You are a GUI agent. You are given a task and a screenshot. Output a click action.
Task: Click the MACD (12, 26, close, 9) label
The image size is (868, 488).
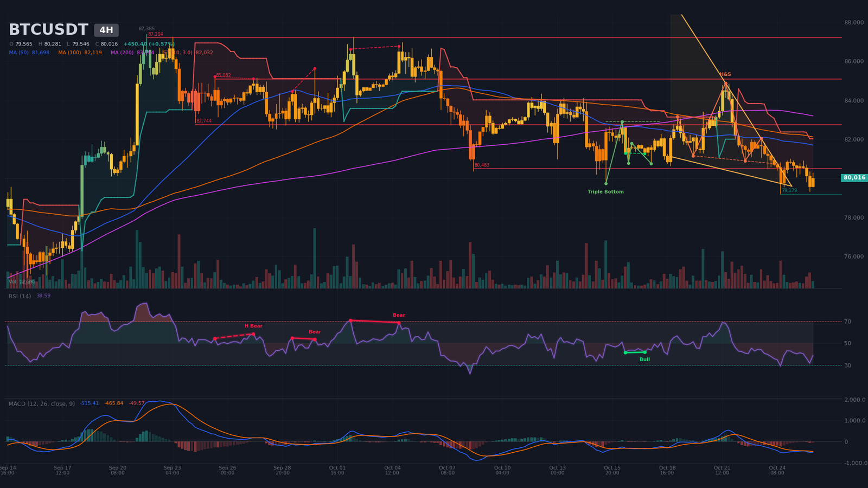[x=42, y=403]
